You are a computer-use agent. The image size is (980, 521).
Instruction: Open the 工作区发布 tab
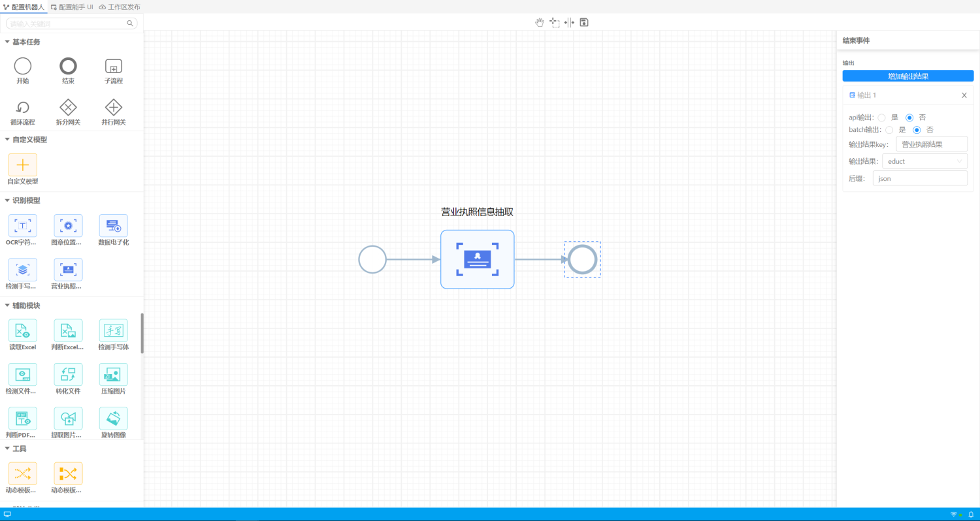[120, 7]
